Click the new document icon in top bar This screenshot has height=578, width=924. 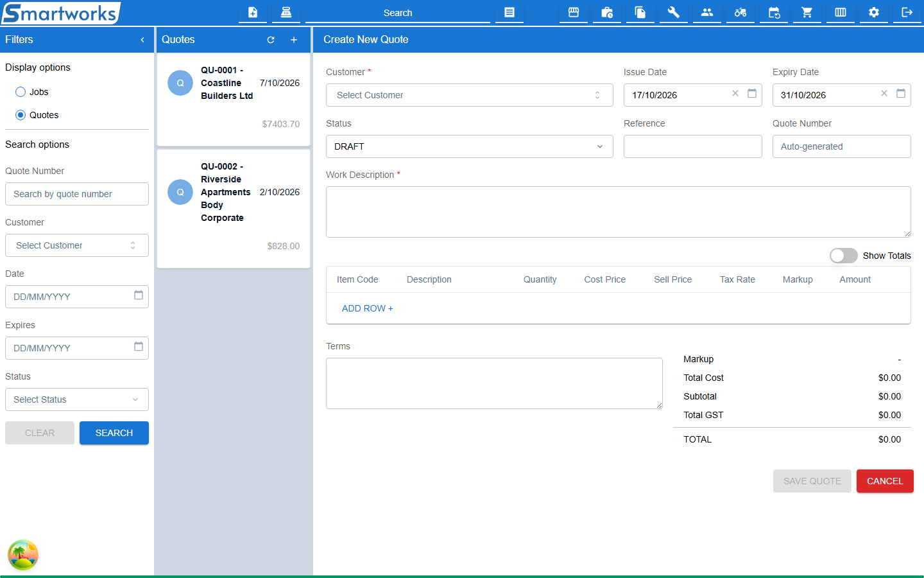253,12
